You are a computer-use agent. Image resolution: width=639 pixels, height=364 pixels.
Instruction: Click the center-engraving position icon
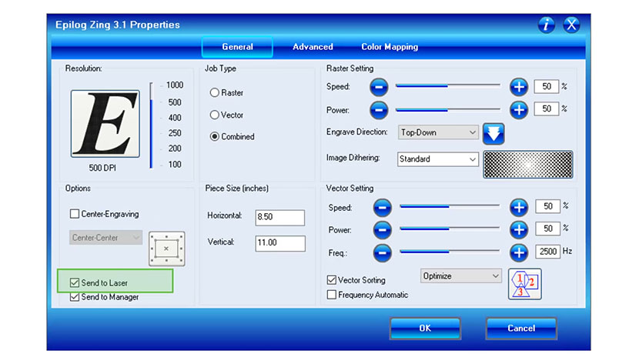coord(167,248)
